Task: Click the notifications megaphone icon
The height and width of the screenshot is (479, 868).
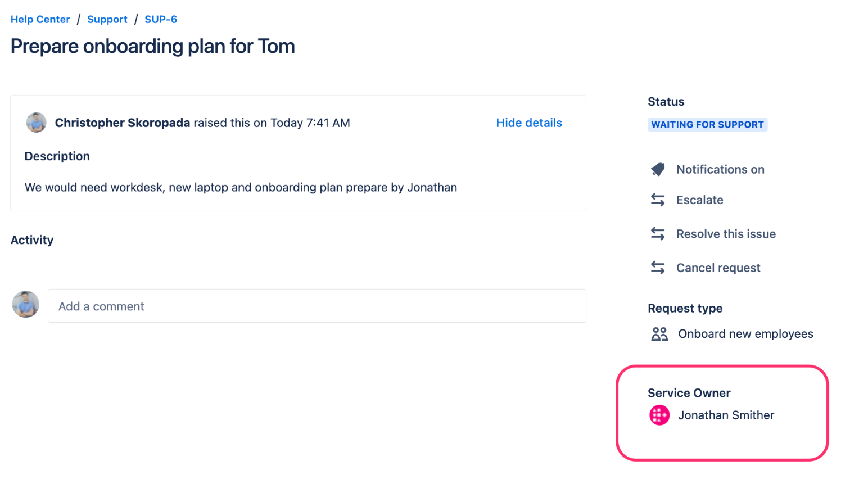Action: coord(658,169)
